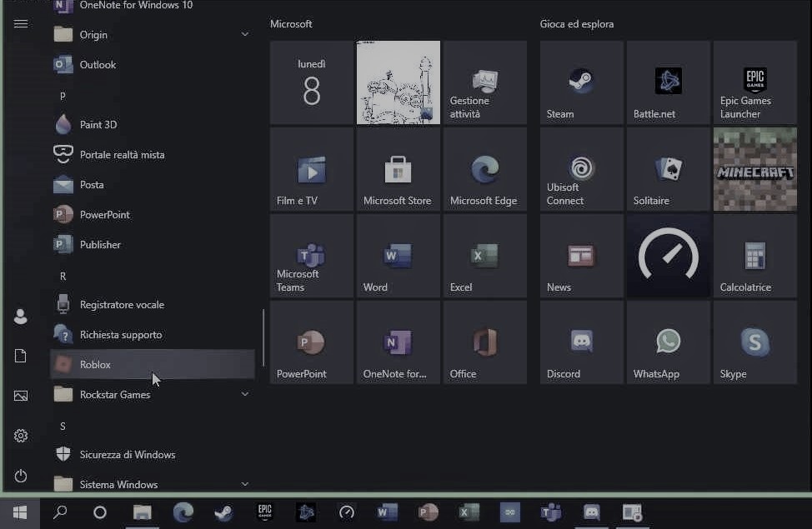Open Publisher from the app list
The image size is (812, 529).
click(x=153, y=245)
